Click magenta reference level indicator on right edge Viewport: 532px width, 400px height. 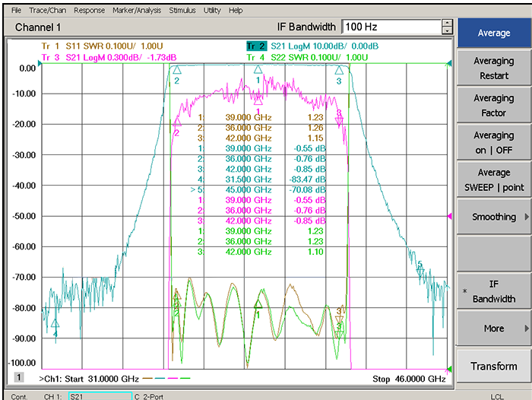pyautogui.click(x=450, y=216)
